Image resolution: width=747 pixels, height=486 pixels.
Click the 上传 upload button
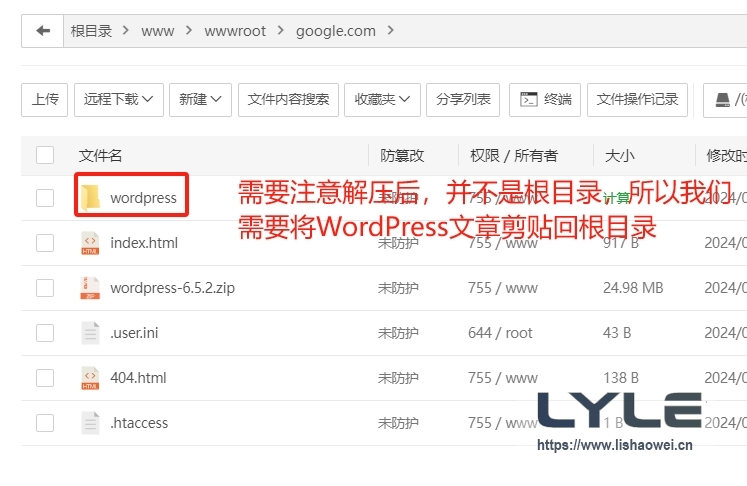tap(45, 100)
